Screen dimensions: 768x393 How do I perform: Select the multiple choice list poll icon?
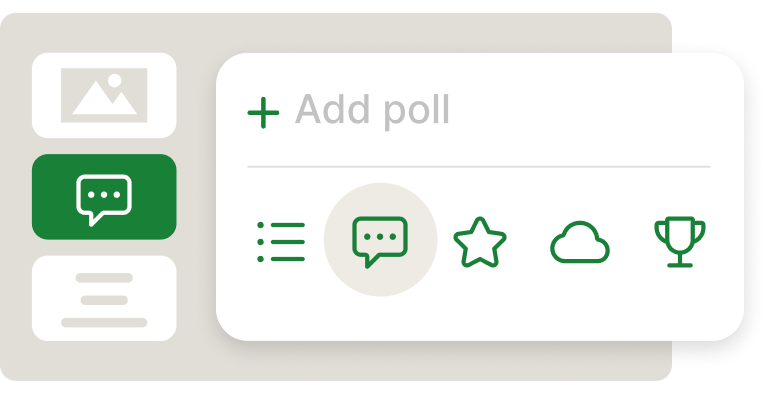281,242
